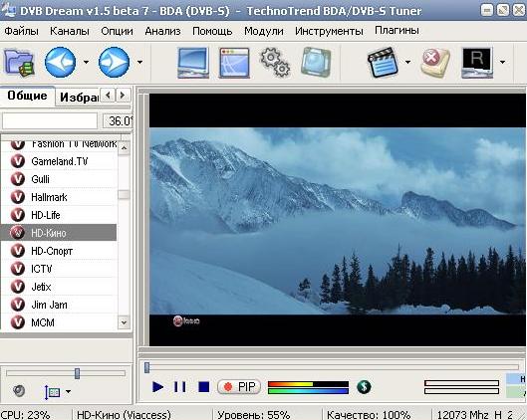527x420 pixels.
Task: Click the green dollar sign icon
Action: [x=364, y=387]
